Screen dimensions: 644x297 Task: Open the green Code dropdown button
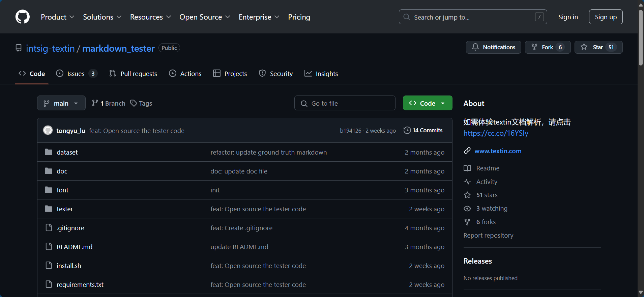(x=427, y=103)
